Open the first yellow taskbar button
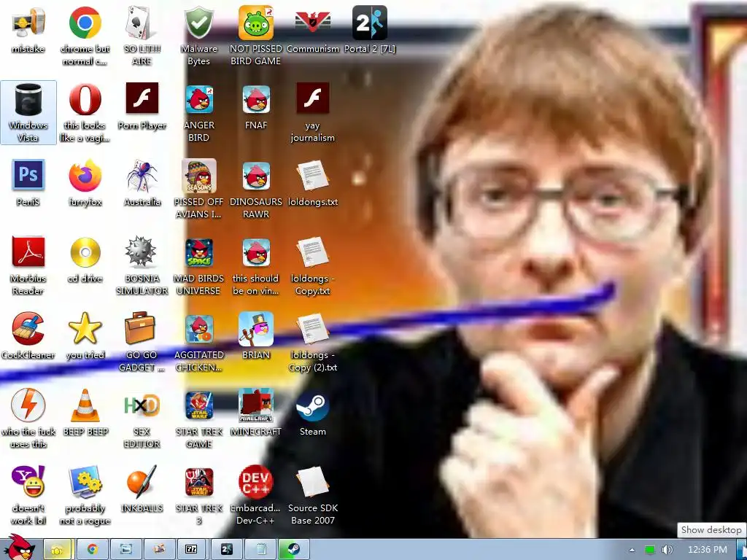Image resolution: width=747 pixels, height=560 pixels. 58,550
